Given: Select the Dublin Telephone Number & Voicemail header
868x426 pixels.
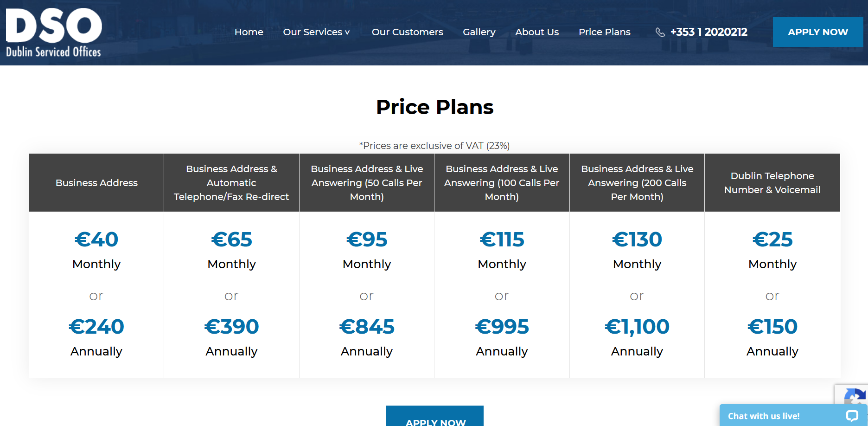Looking at the screenshot, I should coord(772,183).
